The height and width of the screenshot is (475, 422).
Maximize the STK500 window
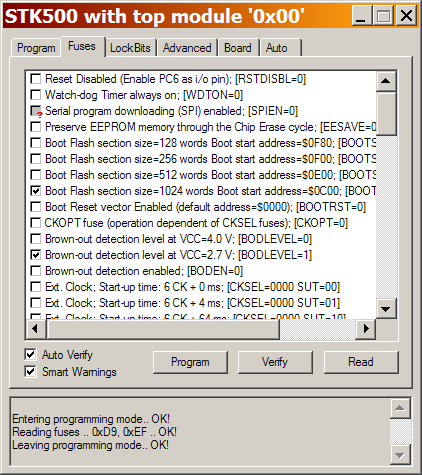coord(383,16)
